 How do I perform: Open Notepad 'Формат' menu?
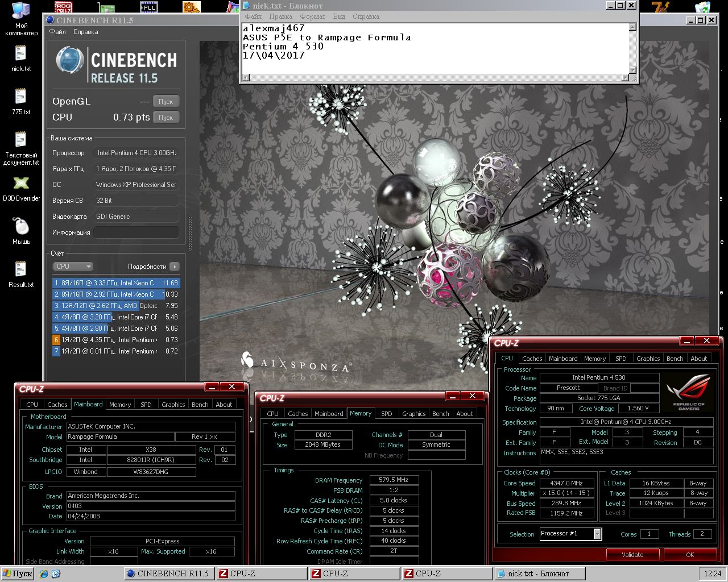click(313, 16)
